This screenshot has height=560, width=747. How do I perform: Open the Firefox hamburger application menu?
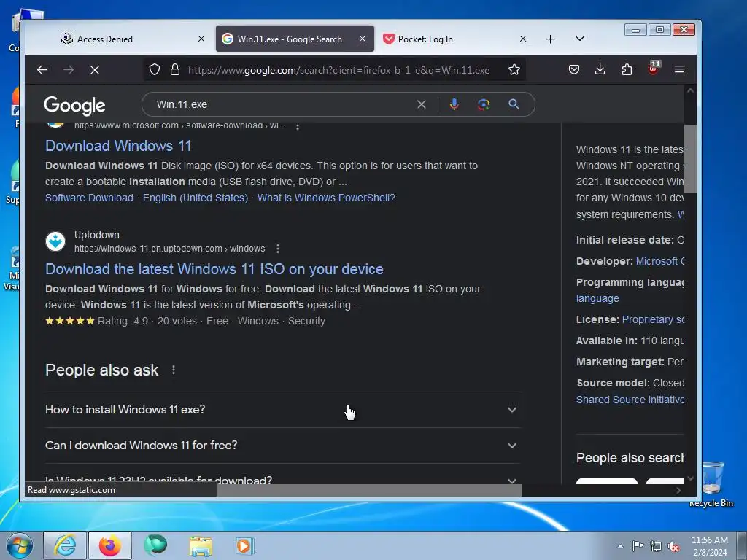click(x=679, y=69)
